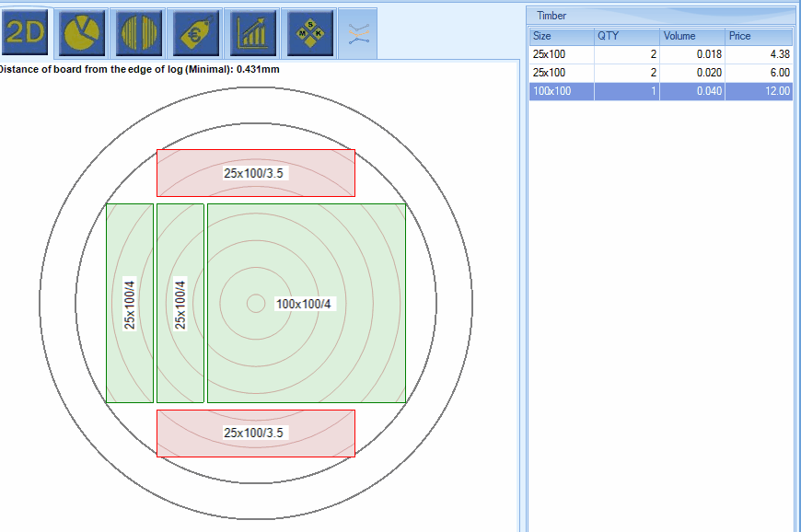Click the Timber panel header
This screenshot has width=801, height=532.
coord(660,16)
